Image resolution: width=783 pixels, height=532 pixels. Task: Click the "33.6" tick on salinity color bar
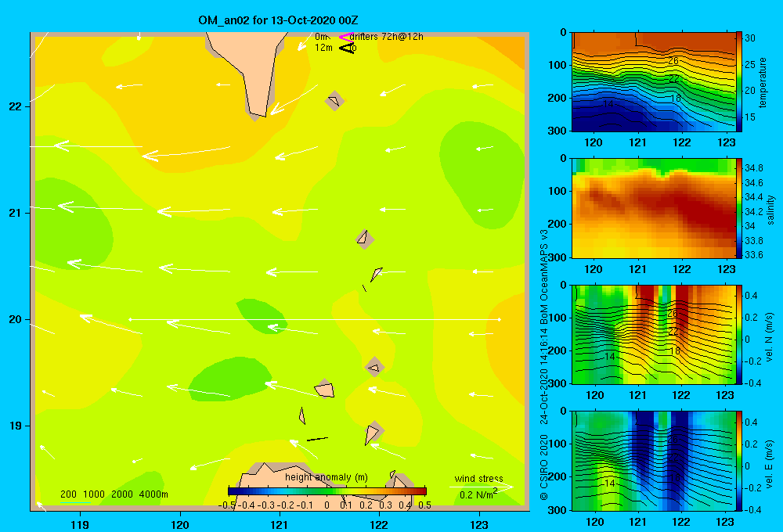tap(753, 254)
